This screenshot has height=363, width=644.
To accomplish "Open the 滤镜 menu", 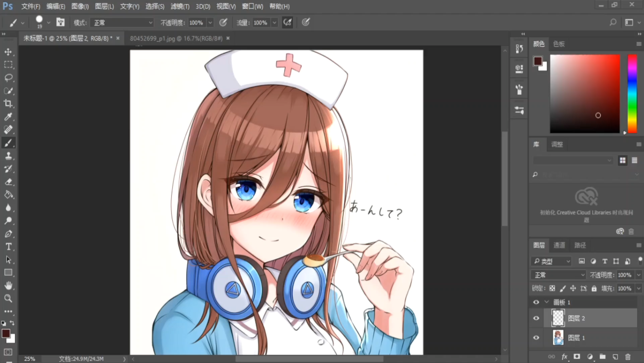I will (x=180, y=6).
